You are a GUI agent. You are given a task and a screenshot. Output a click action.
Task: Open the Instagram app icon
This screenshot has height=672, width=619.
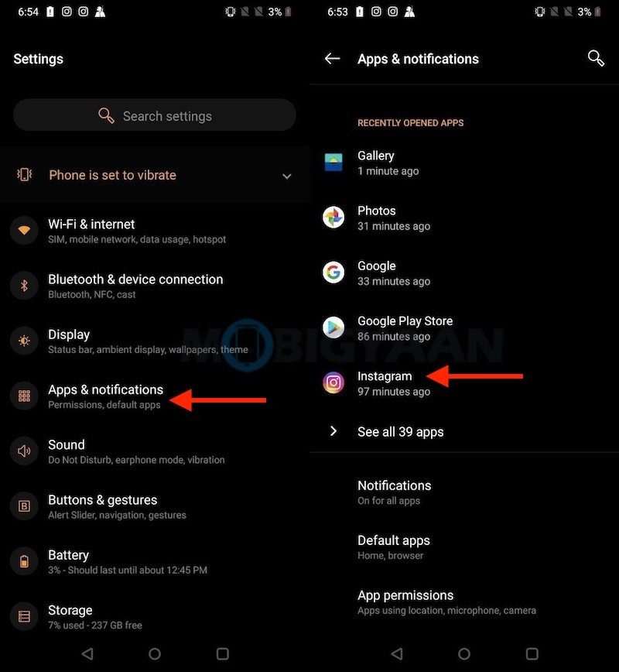(333, 382)
